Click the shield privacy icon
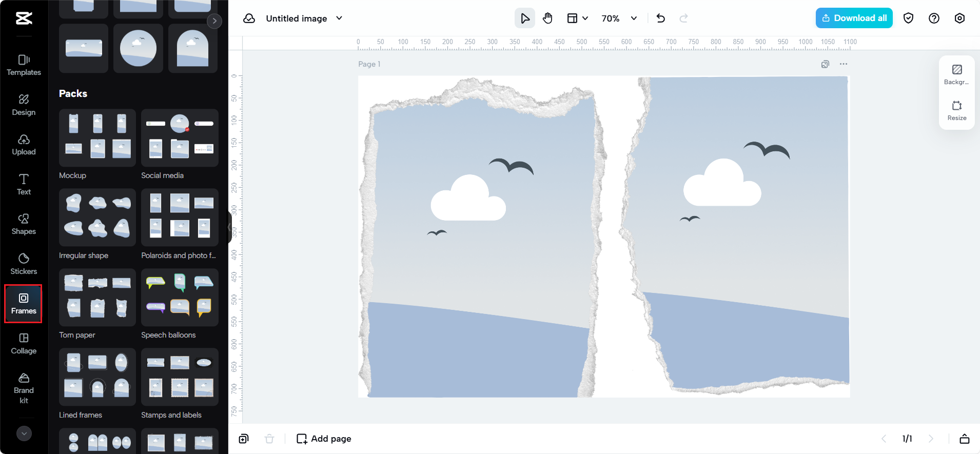The height and width of the screenshot is (454, 980). [x=908, y=18]
